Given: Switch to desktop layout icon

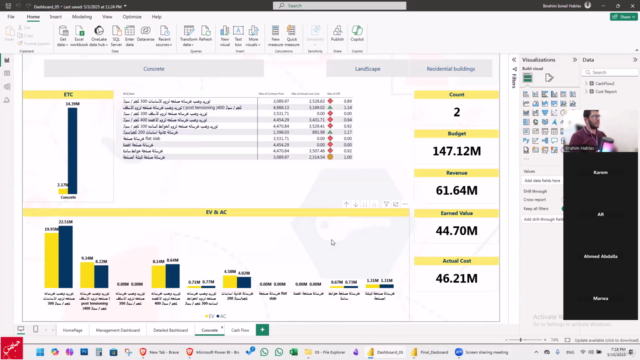Looking at the screenshot, I should pyautogui.click(x=21, y=329).
